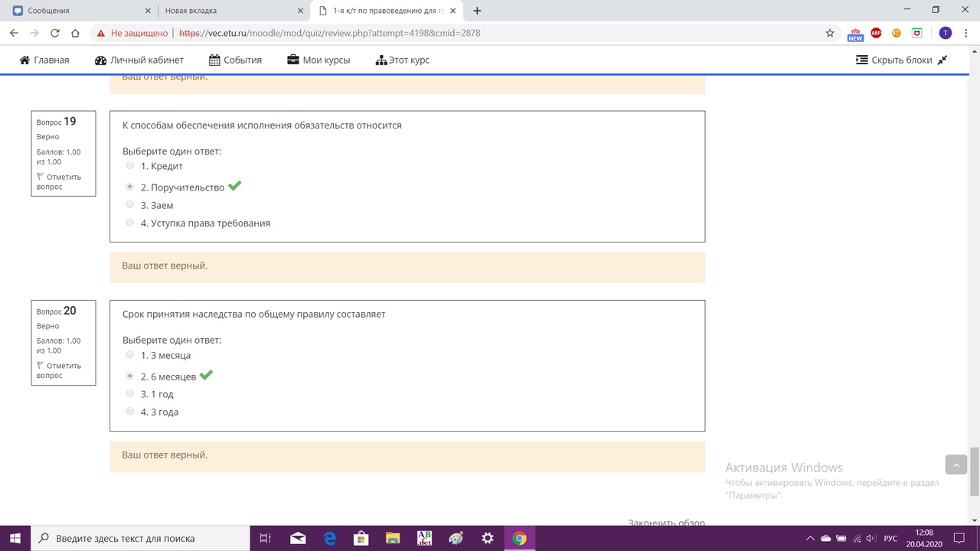This screenshot has width=980, height=551.
Task: Select radio option '1. Кредит'
Action: (129, 165)
